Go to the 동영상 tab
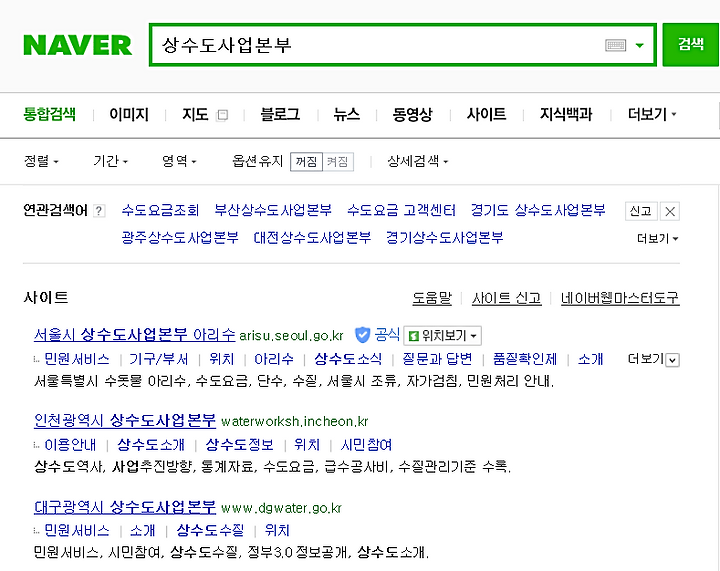Image resolution: width=720 pixels, height=571 pixels. click(x=412, y=114)
